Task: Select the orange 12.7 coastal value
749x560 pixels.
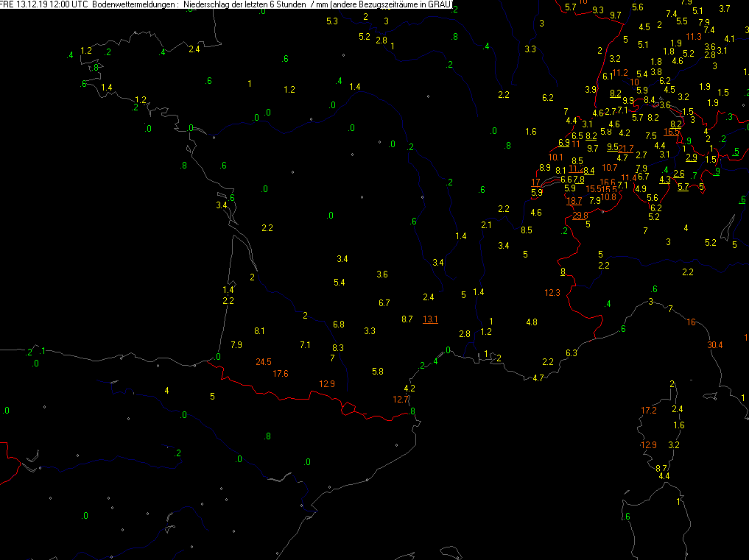Action: (401, 400)
